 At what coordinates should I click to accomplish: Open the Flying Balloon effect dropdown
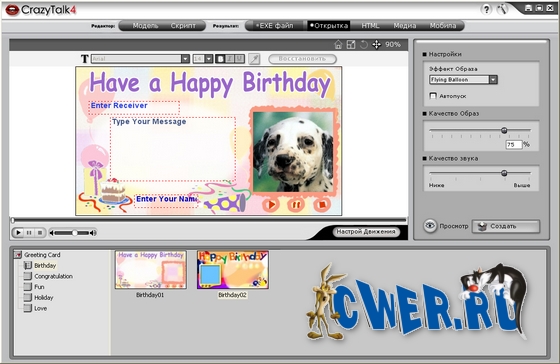(x=493, y=80)
